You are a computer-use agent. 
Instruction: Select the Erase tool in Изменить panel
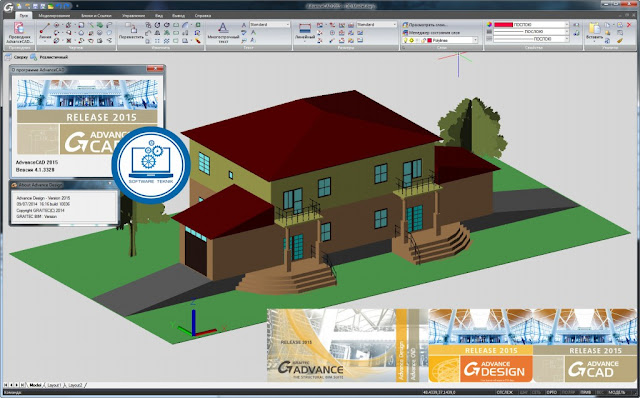point(198,41)
